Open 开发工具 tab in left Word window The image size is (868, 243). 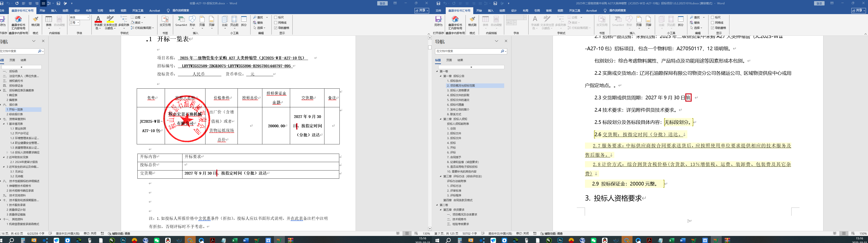(138, 11)
